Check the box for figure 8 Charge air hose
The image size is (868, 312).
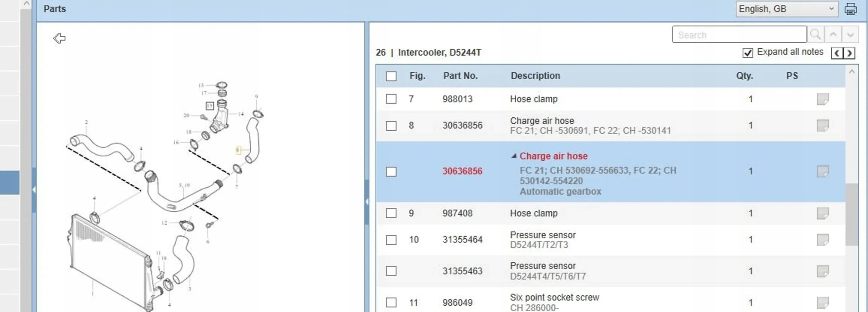[x=391, y=125]
